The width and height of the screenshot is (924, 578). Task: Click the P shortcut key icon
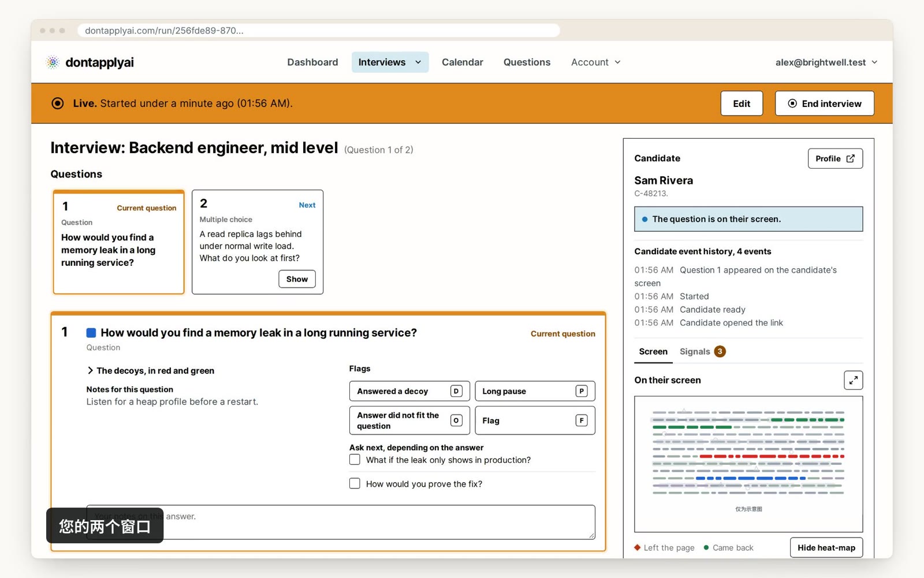[582, 391]
